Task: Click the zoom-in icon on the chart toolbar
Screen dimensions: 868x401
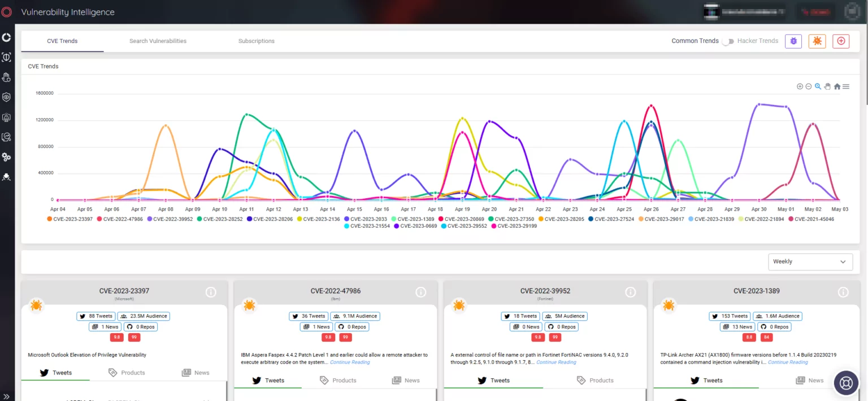Action: click(x=800, y=86)
